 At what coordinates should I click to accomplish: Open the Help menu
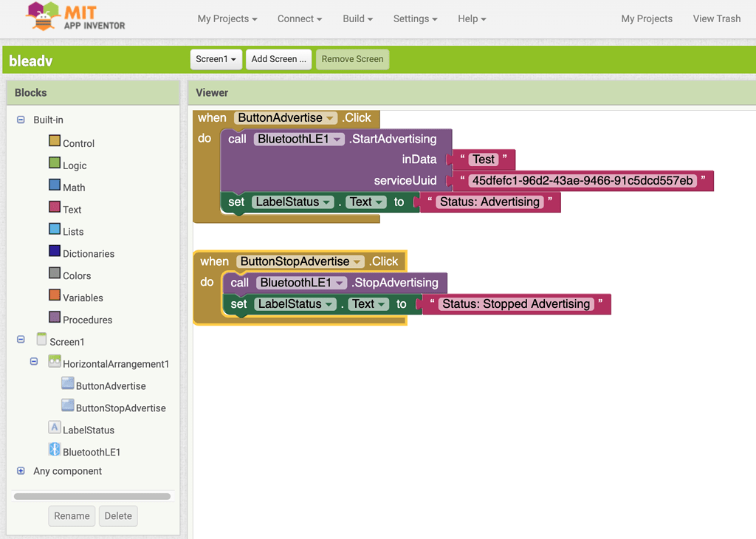pyautogui.click(x=471, y=18)
